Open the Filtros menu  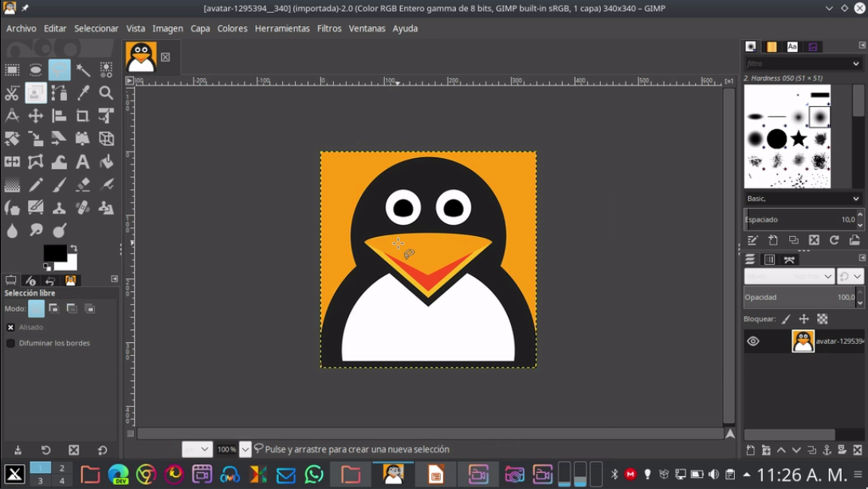tap(329, 28)
